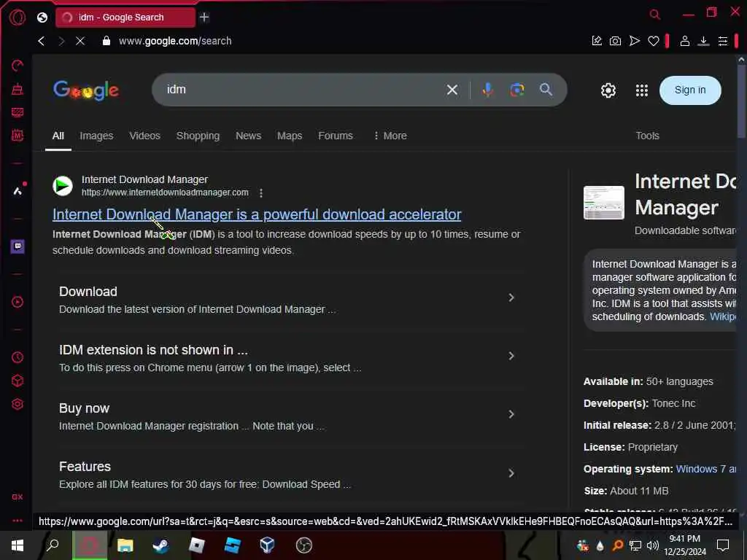View site information via the lock icon
The image size is (747, 560).
pos(107,41)
